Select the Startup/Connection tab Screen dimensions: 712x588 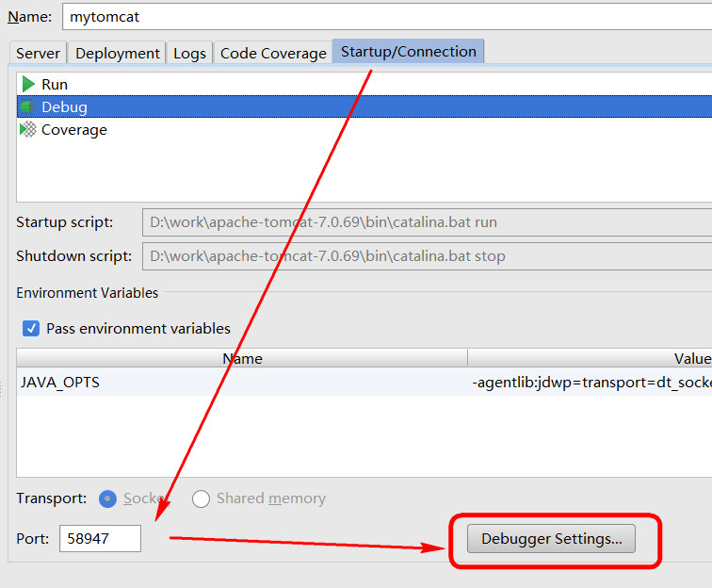(408, 51)
